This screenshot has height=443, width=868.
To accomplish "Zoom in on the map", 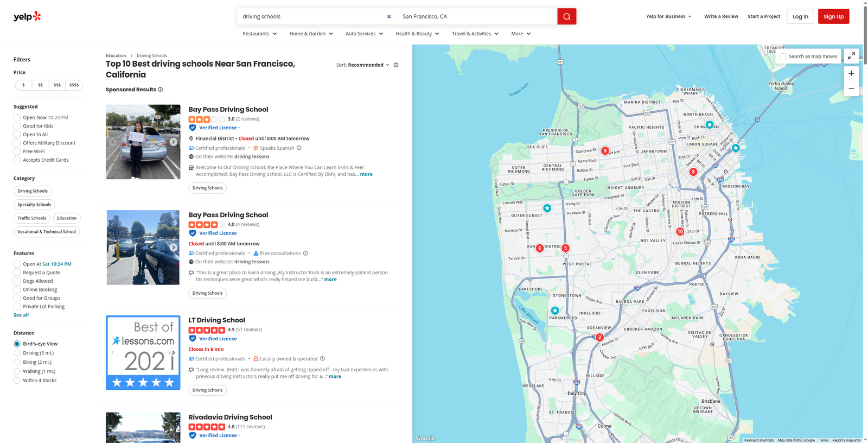I will tap(851, 74).
